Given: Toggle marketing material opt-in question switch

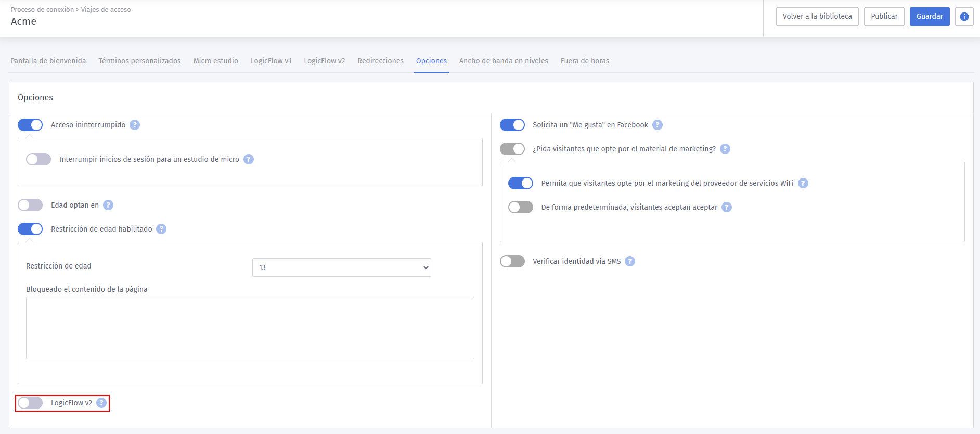Looking at the screenshot, I should (512, 149).
